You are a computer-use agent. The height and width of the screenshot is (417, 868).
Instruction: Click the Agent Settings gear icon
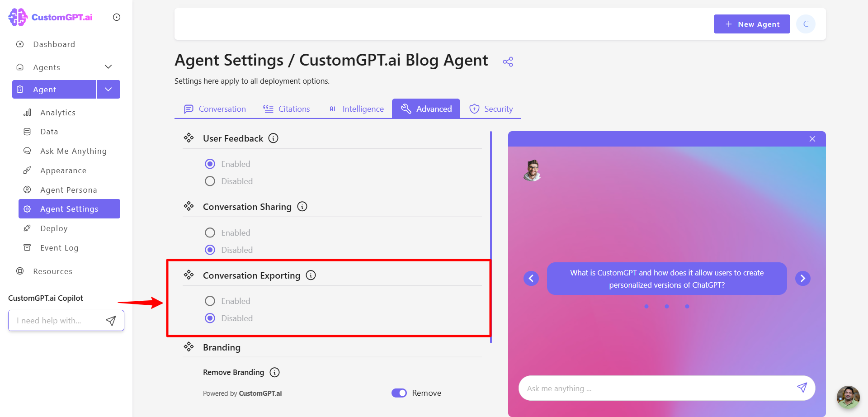click(x=27, y=209)
